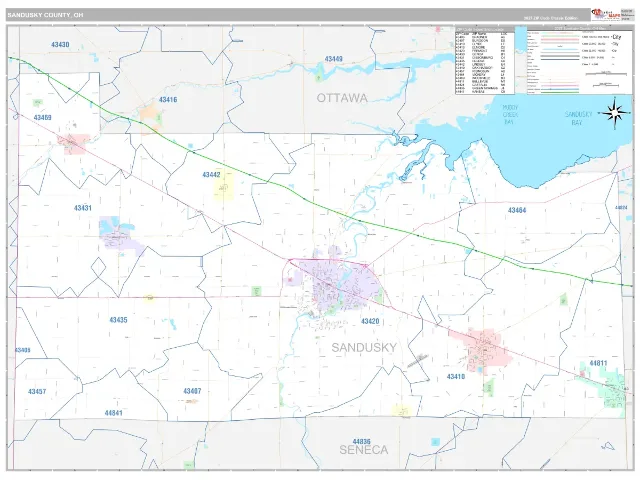Click the map legend line symbols panel
Viewport: 640px width, 480px height.
pos(579,61)
